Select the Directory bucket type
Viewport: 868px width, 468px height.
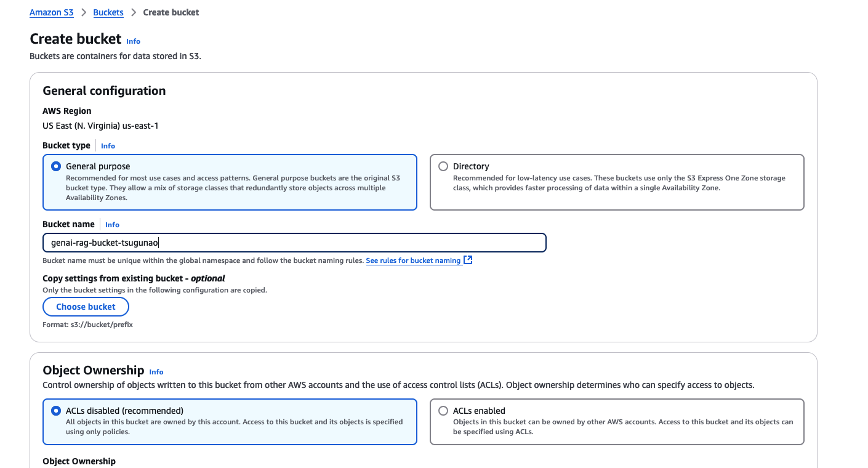click(x=443, y=166)
